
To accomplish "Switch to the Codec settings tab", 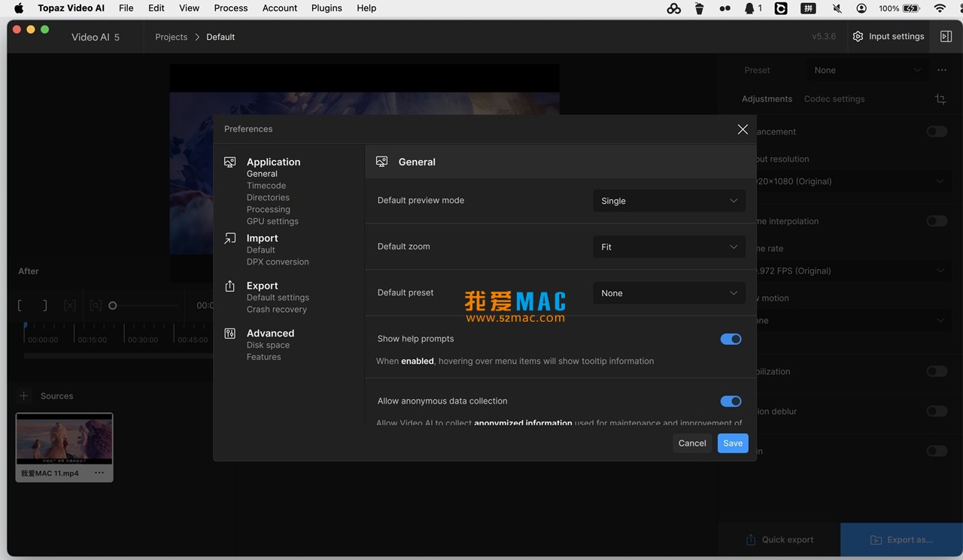I will [x=834, y=99].
